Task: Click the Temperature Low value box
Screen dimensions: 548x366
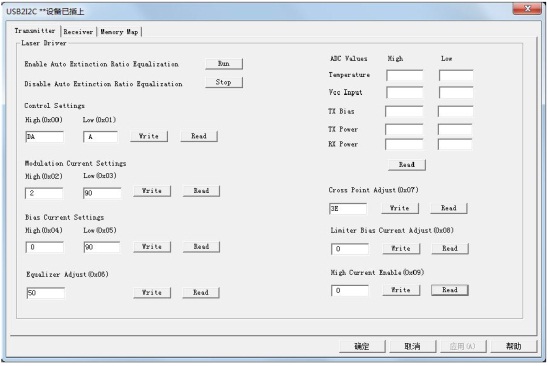Action: coord(456,76)
